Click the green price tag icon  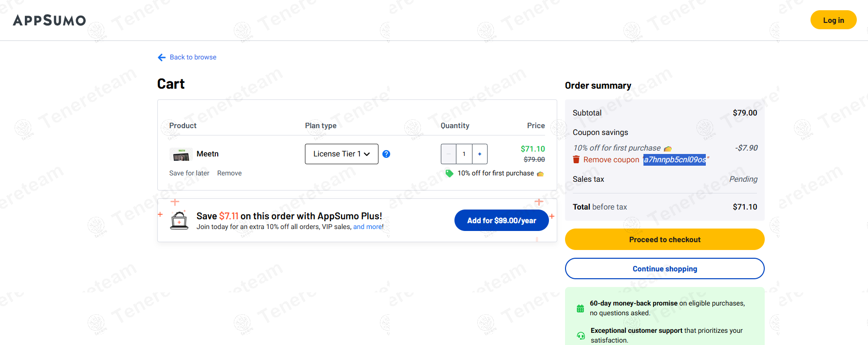(x=449, y=173)
